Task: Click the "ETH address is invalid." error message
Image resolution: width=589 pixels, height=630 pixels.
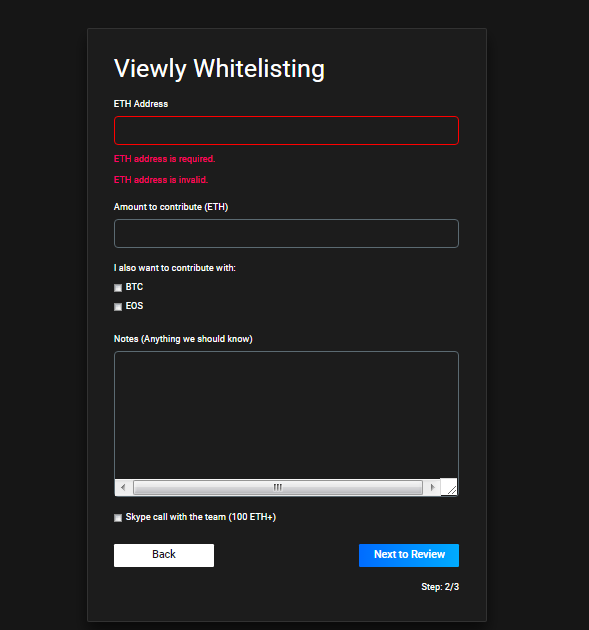Action: pos(161,180)
